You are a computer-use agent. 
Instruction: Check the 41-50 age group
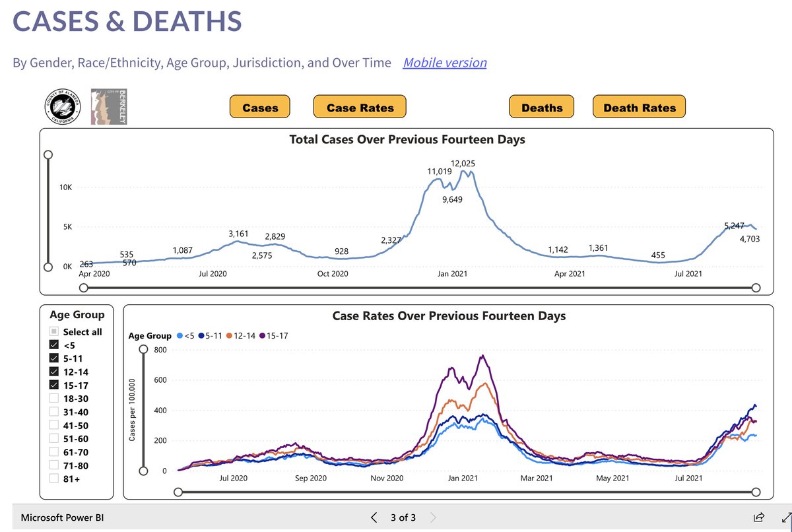coord(53,425)
